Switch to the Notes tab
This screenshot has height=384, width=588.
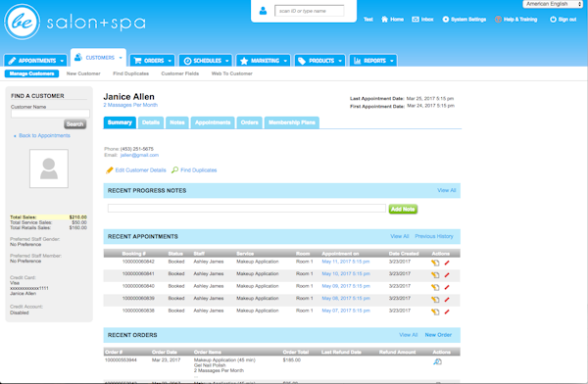click(x=177, y=122)
